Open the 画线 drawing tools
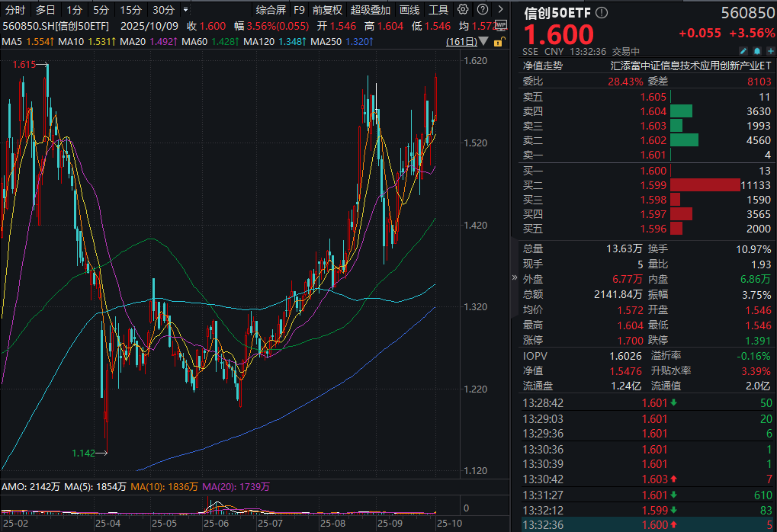Viewport: 777px width, 532px height. 409,10
